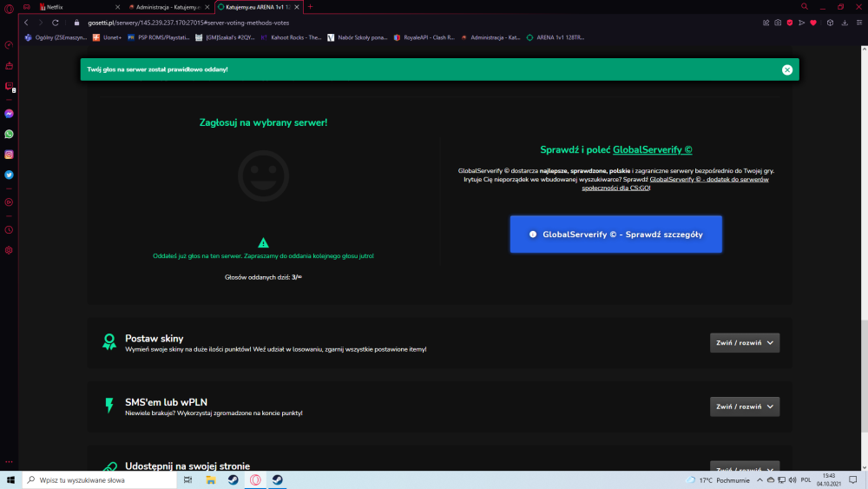
Task: Go back to the previous page
Action: pyautogui.click(x=26, y=23)
